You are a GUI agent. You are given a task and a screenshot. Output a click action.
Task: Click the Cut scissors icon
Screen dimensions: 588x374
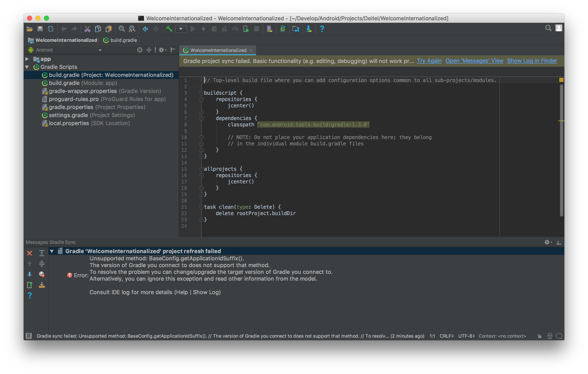87,29
